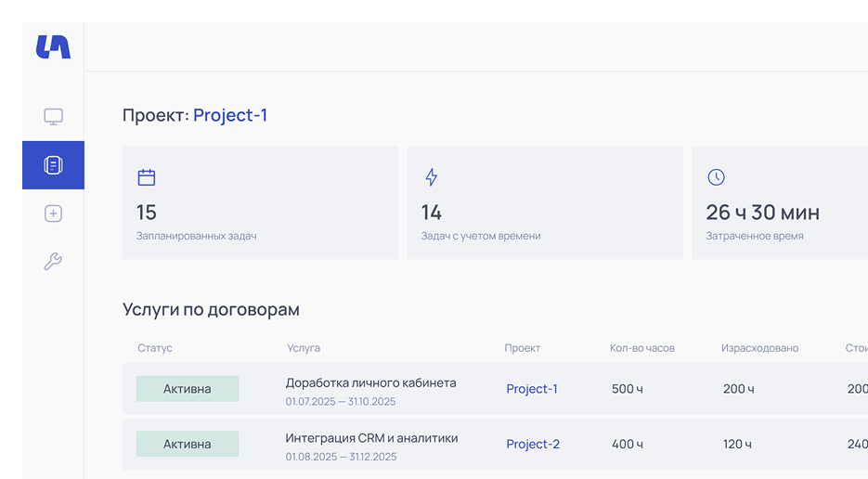Select the Доработка личного кабинета service row
Image resolution: width=868 pixels, height=479 pixels.
point(370,383)
